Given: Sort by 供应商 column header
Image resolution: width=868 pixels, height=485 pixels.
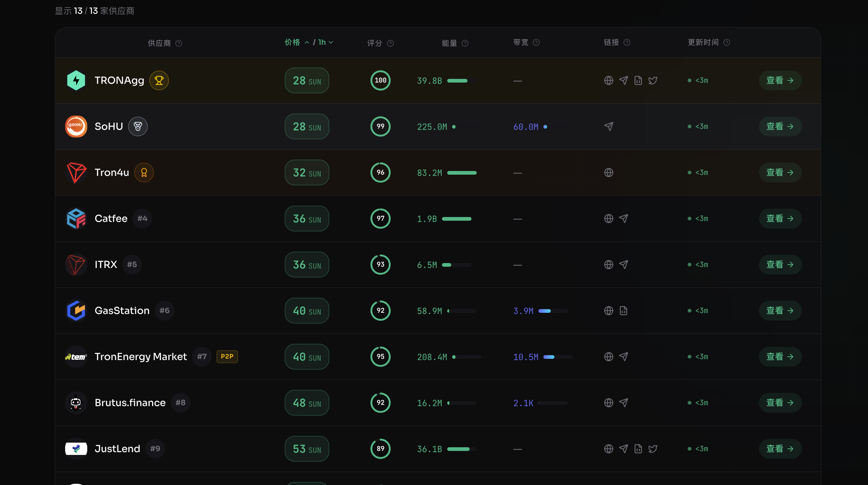Looking at the screenshot, I should coord(159,43).
